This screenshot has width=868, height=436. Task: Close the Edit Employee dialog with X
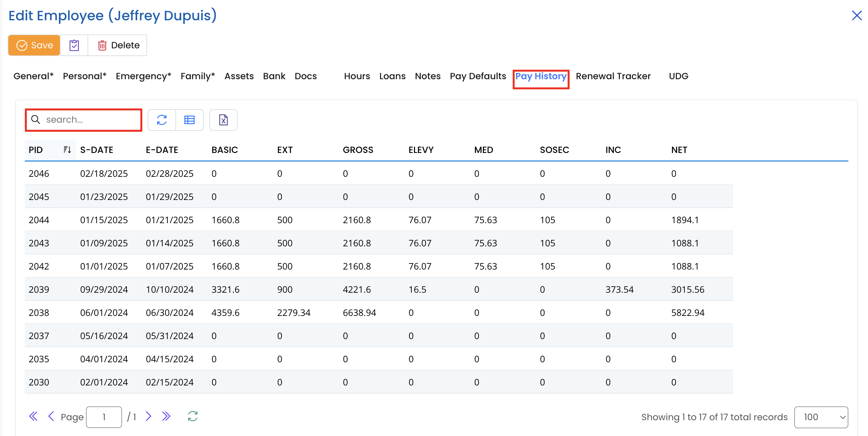[x=856, y=15]
